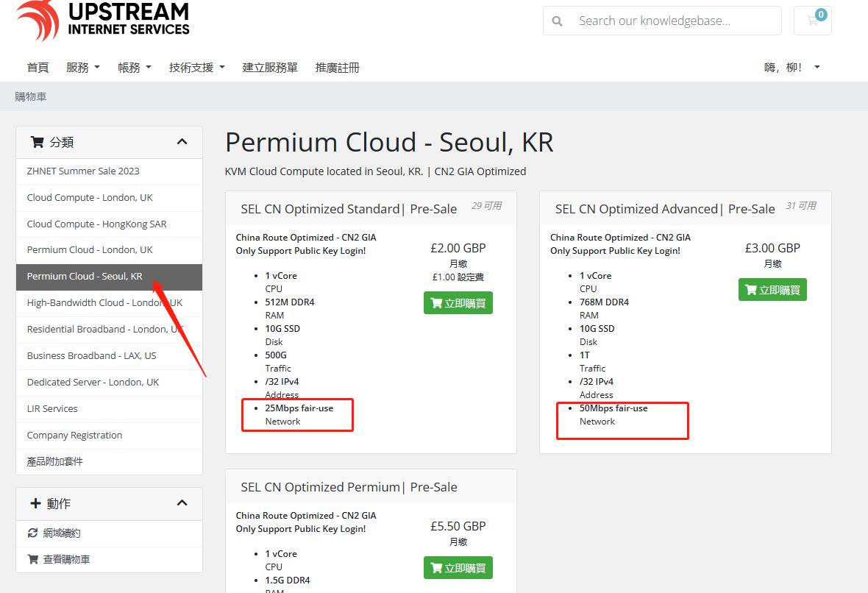
Task: Open the 服務 dropdown menu
Action: click(82, 68)
